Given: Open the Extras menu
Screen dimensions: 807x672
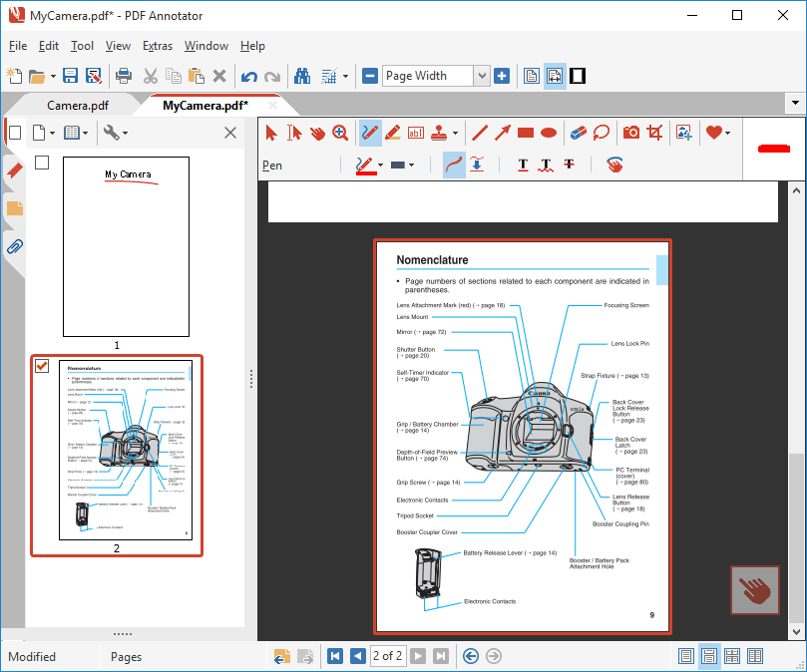Looking at the screenshot, I should point(157,46).
